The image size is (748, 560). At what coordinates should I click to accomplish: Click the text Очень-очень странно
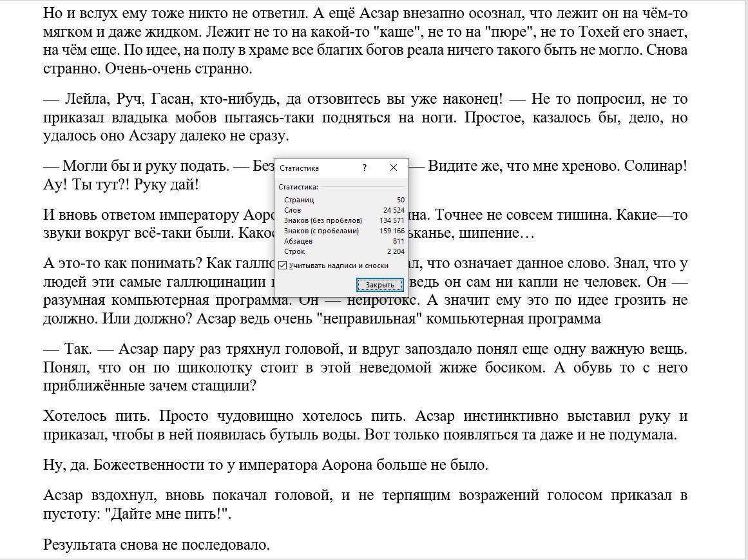[x=178, y=68]
